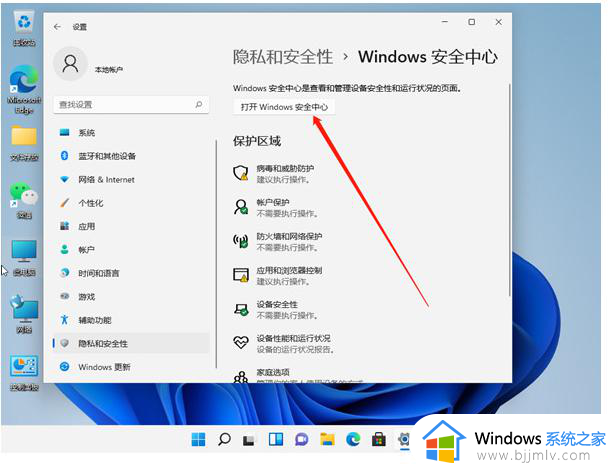Viewport: 611px width, 469px height.
Task: Click the taskbar search magnifier
Action: pos(224,439)
